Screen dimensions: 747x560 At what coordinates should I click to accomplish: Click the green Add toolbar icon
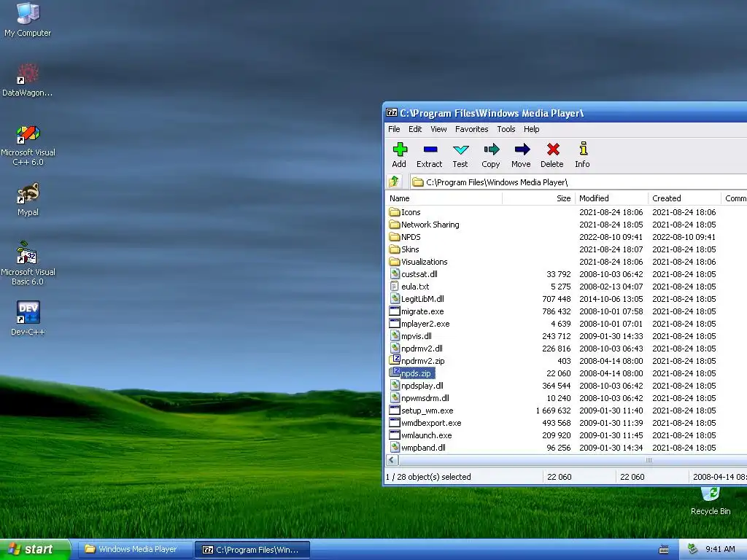pyautogui.click(x=399, y=149)
